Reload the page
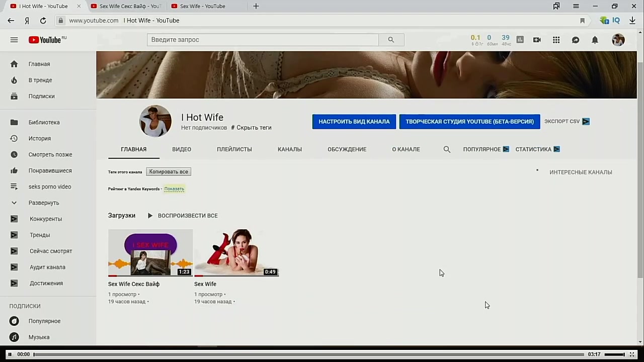 click(x=43, y=21)
